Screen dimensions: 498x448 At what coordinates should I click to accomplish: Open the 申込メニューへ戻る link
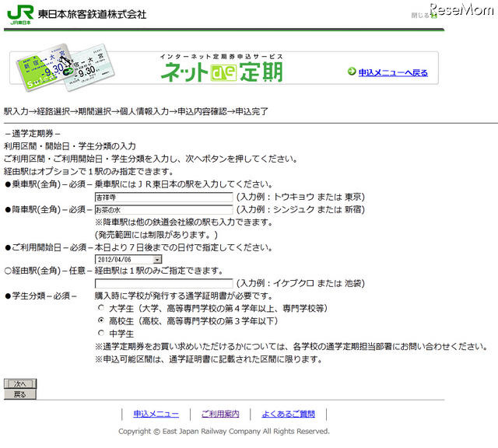point(393,72)
